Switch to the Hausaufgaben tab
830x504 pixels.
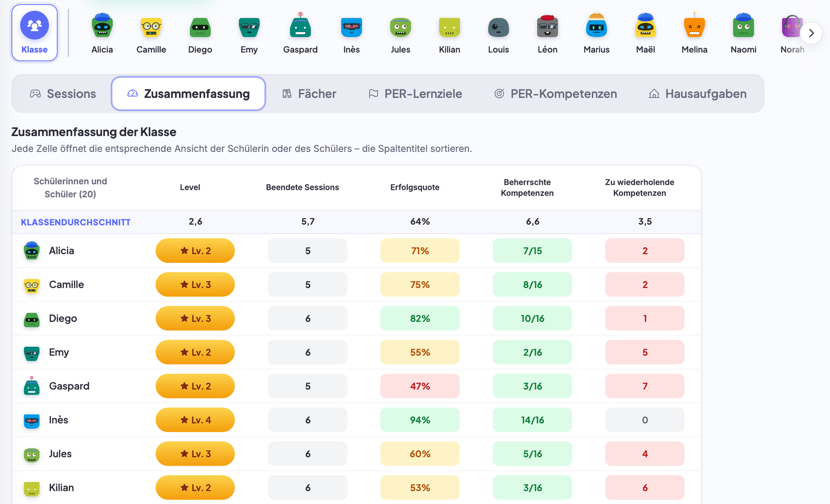point(698,94)
